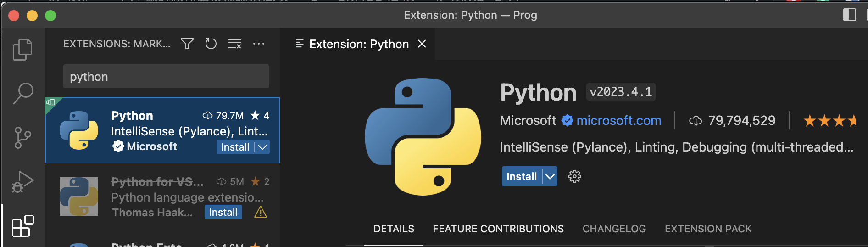Open the Search view in activity bar
The height and width of the screenshot is (247, 868).
[x=22, y=93]
